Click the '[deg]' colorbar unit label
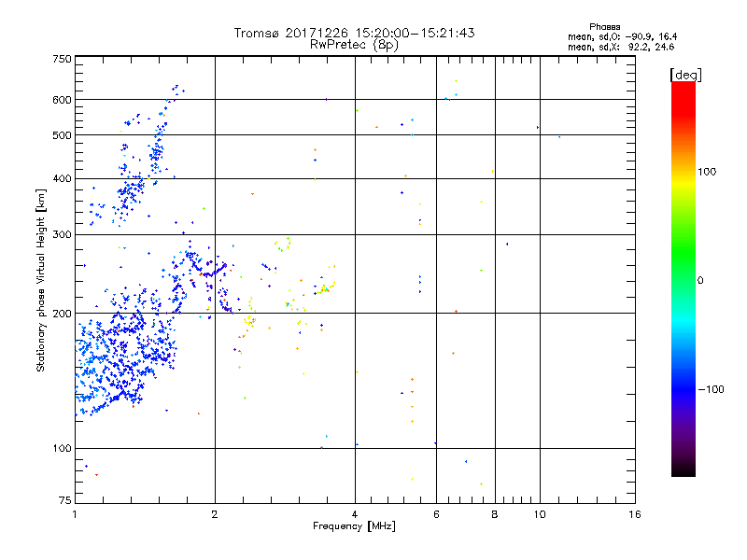 click(x=685, y=75)
